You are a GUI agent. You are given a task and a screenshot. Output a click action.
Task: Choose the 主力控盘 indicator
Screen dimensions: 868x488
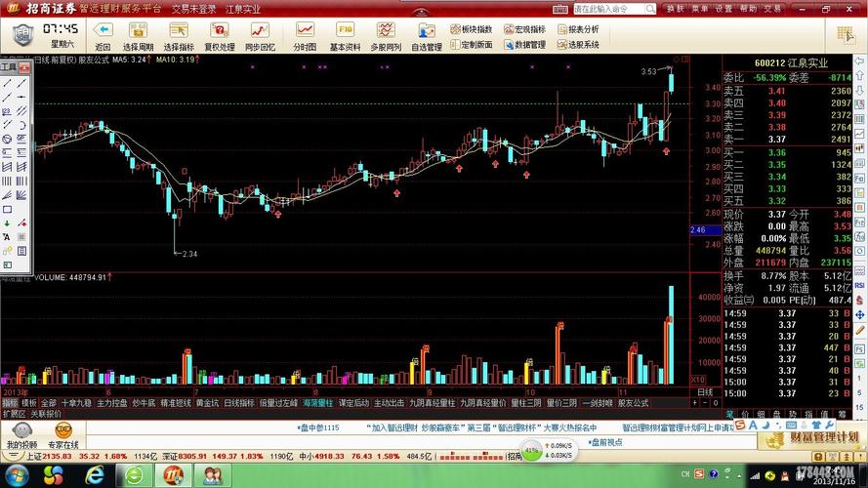pyautogui.click(x=112, y=403)
